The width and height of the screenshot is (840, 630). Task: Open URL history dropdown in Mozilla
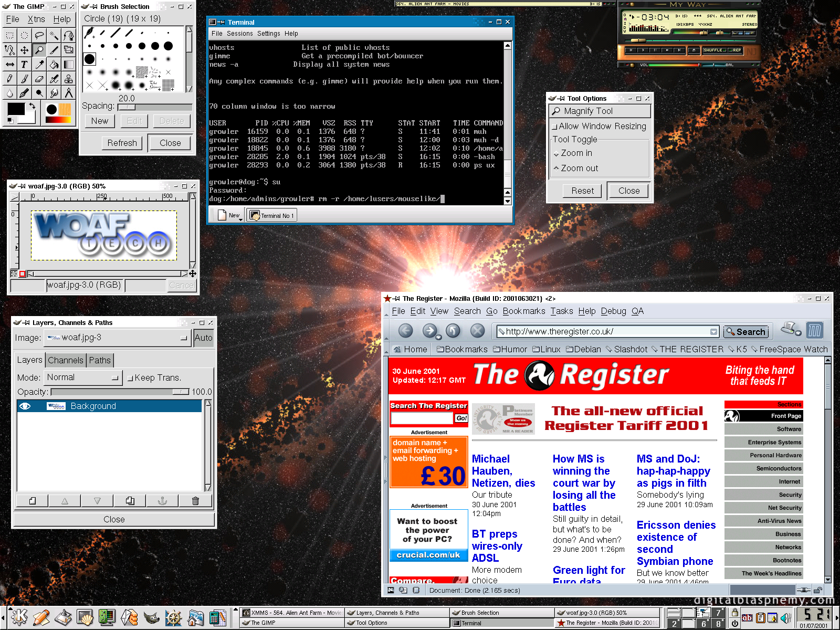coord(713,332)
